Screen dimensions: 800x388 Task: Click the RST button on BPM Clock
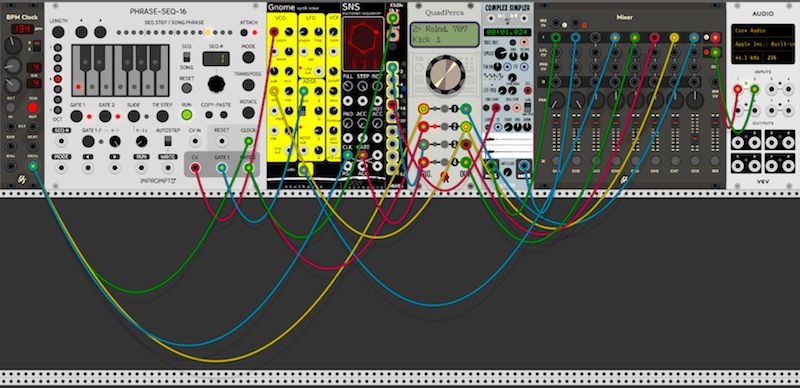11,107
